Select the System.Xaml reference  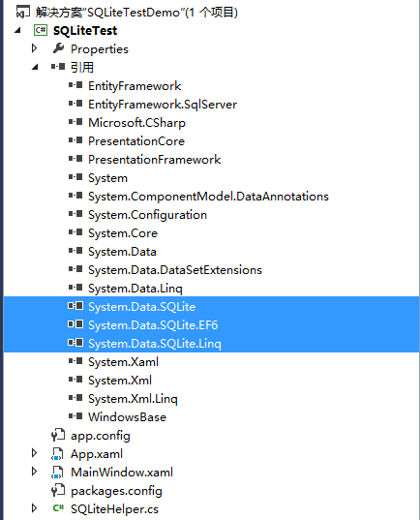[123, 362]
